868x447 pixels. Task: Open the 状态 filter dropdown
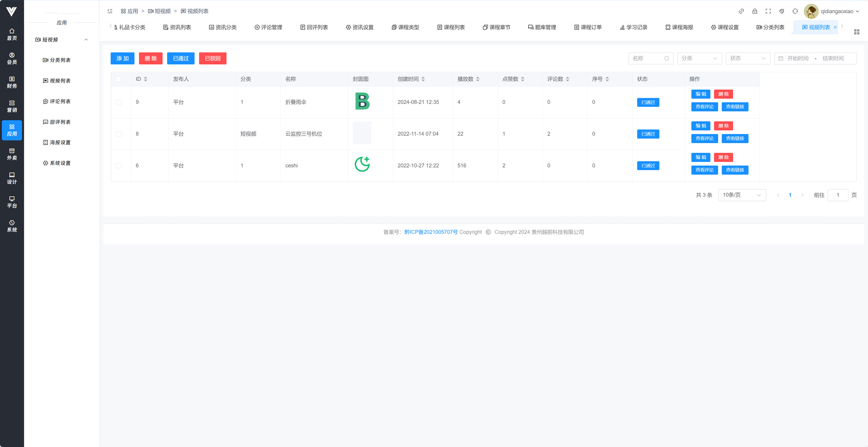click(748, 58)
